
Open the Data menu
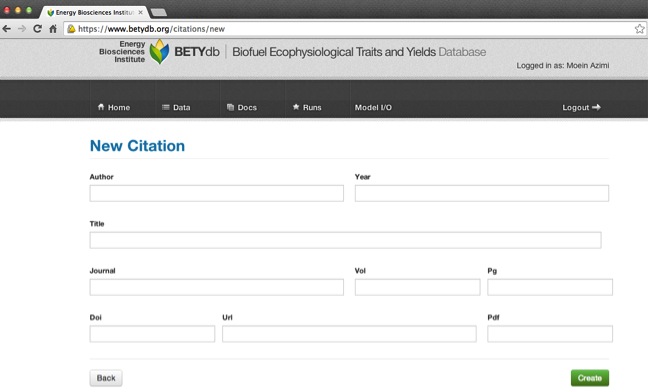pos(176,107)
